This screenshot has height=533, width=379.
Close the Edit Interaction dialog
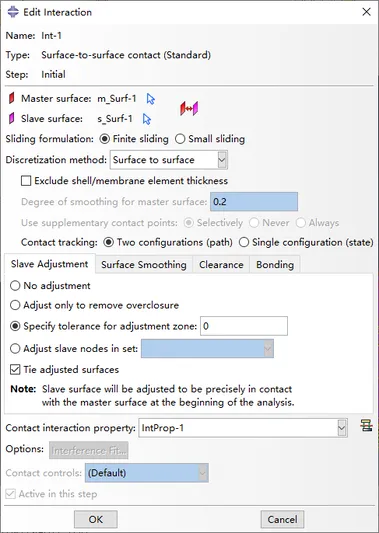pos(366,12)
